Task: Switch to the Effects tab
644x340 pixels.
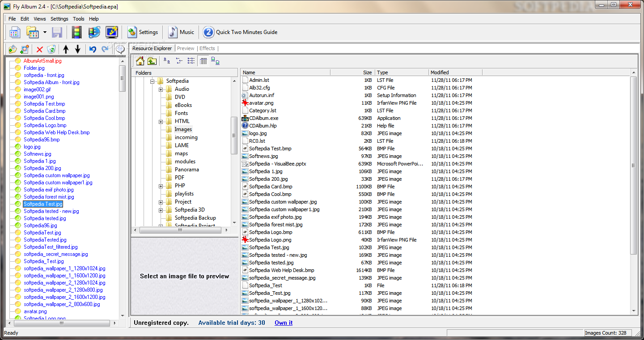Action: (x=207, y=48)
